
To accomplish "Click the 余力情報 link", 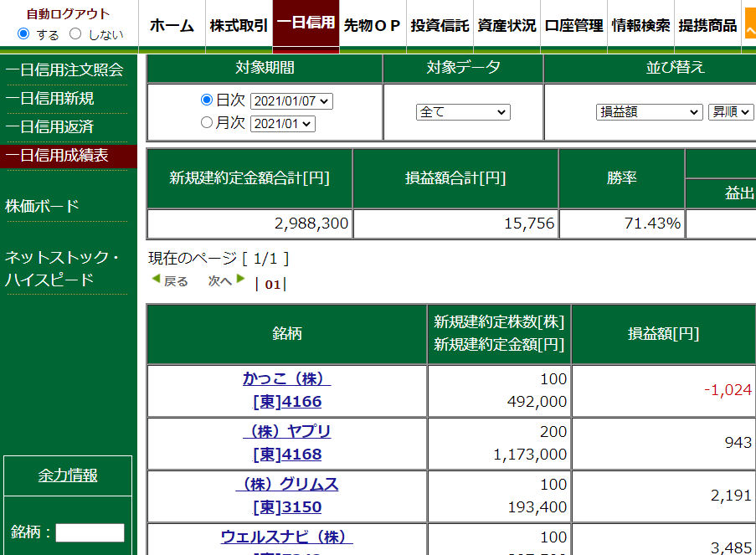I will pyautogui.click(x=68, y=475).
